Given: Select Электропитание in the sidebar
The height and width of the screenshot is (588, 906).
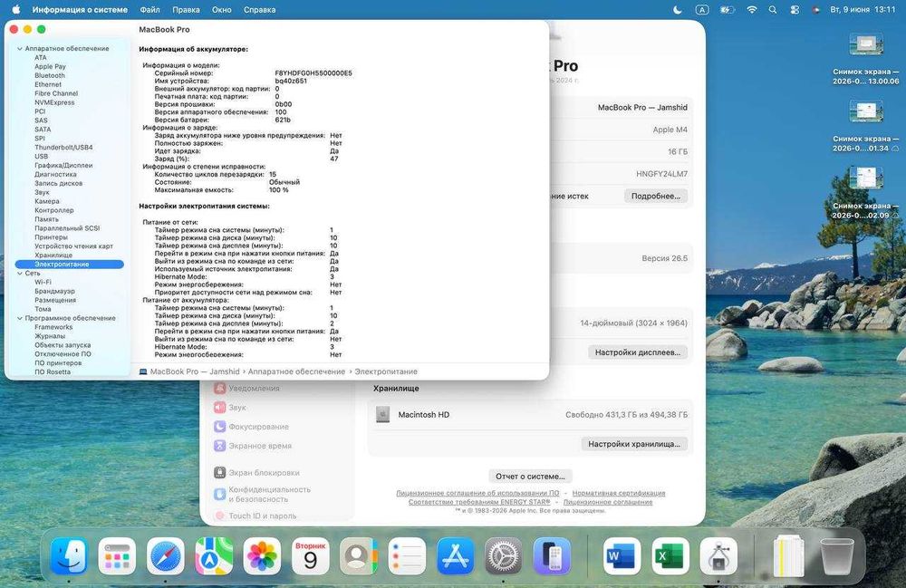Looking at the screenshot, I should (70, 264).
